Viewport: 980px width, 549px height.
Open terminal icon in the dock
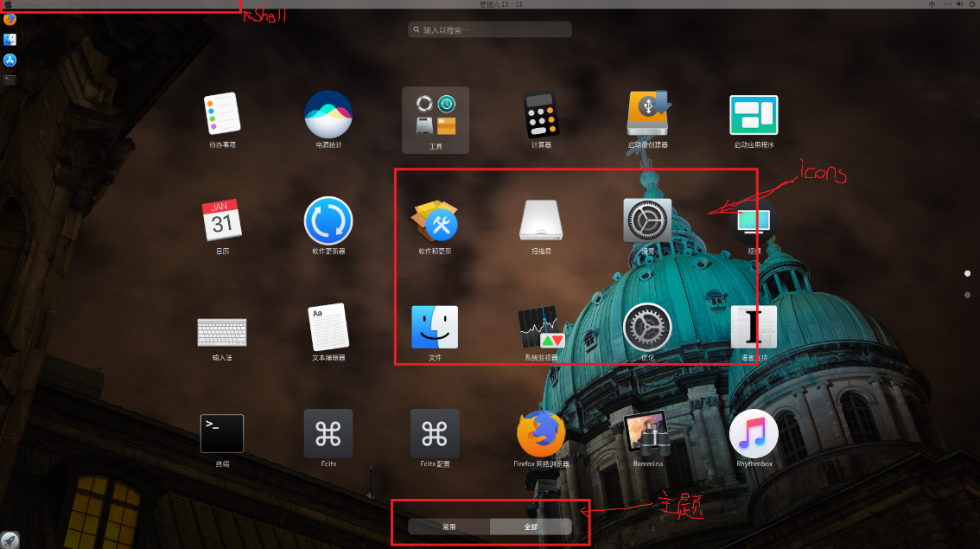(x=10, y=80)
